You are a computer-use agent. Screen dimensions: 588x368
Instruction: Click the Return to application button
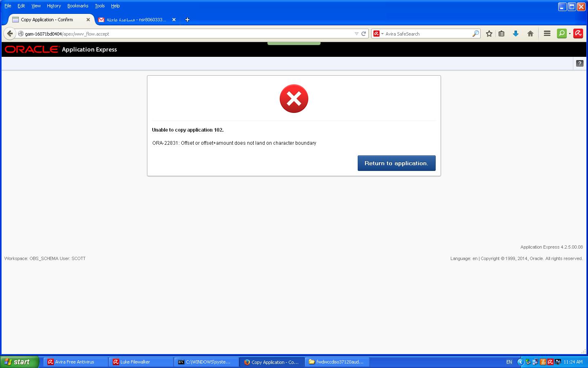tap(396, 163)
